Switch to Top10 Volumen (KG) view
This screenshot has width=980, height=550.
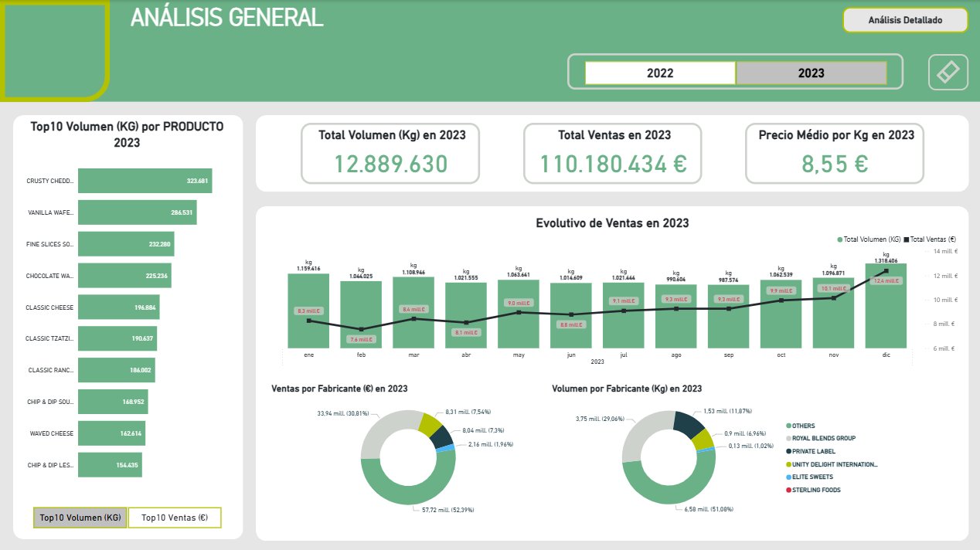pyautogui.click(x=80, y=518)
